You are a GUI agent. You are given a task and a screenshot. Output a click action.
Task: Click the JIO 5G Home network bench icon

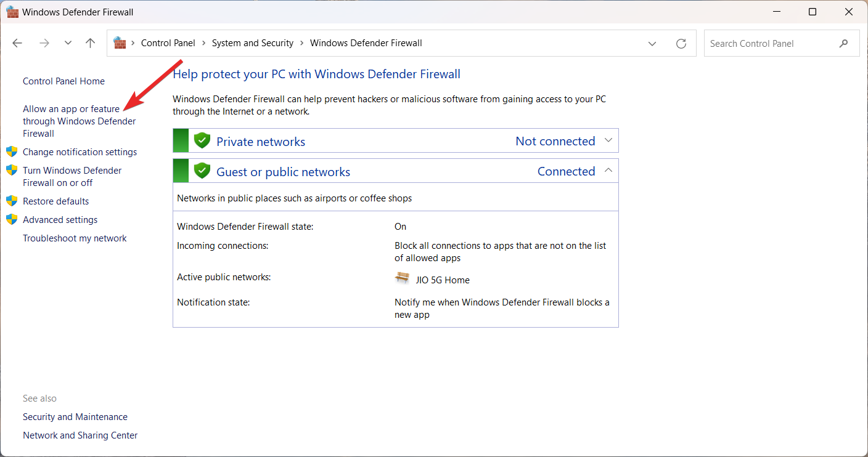tap(402, 278)
